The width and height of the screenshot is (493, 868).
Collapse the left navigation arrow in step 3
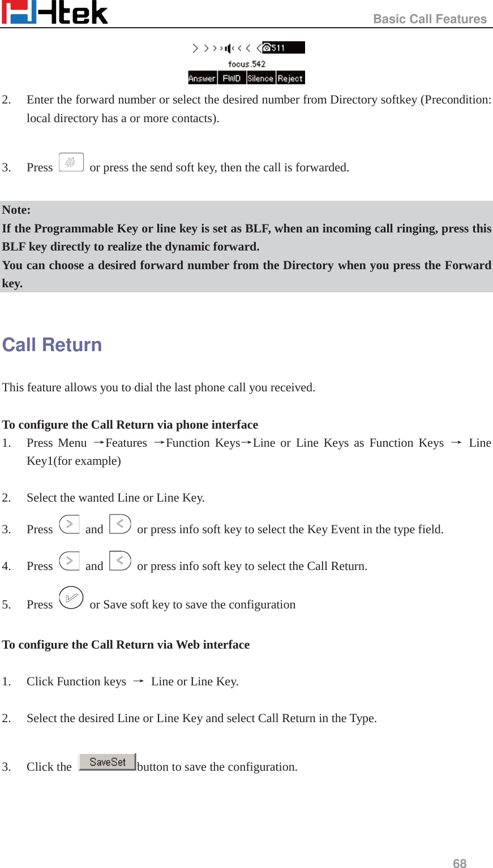click(119, 524)
